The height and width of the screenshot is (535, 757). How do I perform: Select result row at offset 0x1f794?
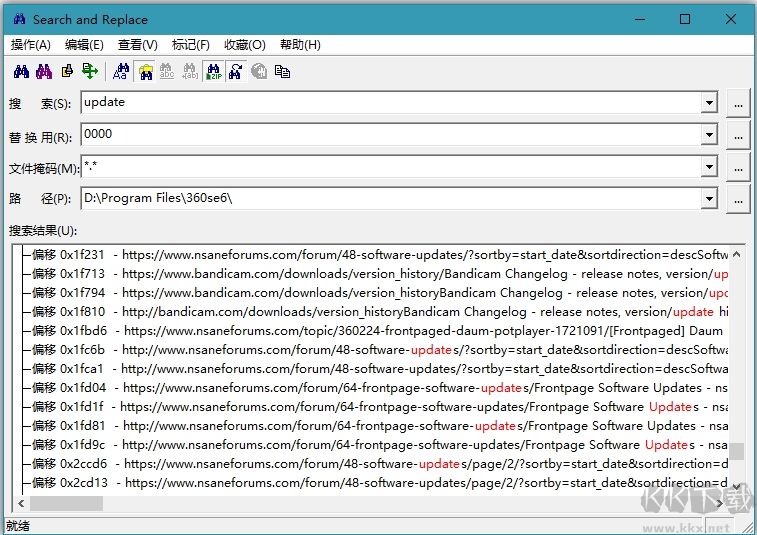coord(379,293)
